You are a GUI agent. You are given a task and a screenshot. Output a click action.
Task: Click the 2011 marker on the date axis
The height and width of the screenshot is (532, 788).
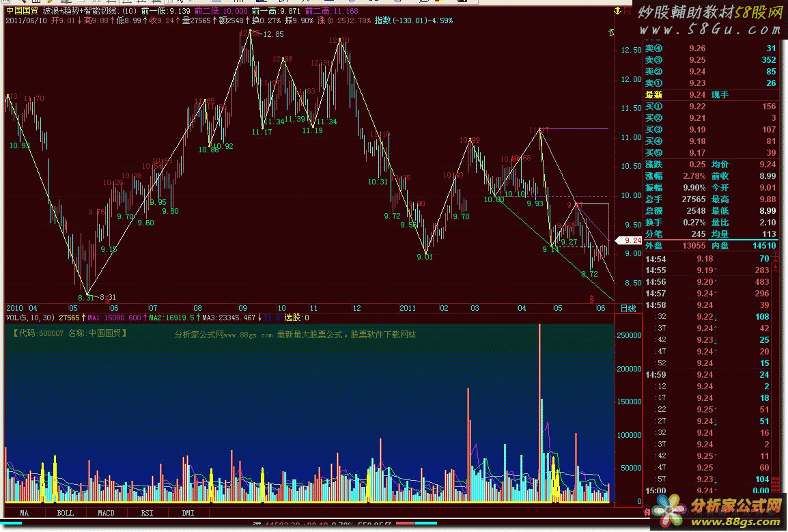pyautogui.click(x=408, y=308)
